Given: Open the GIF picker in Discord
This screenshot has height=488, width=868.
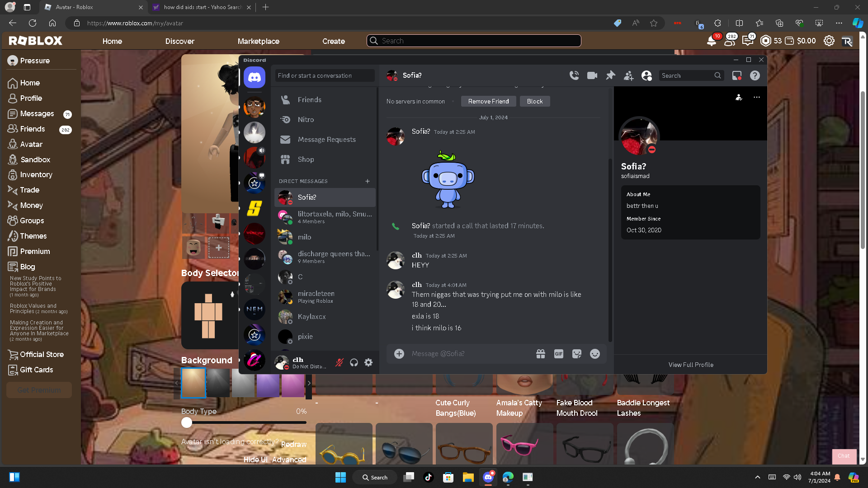Looking at the screenshot, I should pos(559,354).
